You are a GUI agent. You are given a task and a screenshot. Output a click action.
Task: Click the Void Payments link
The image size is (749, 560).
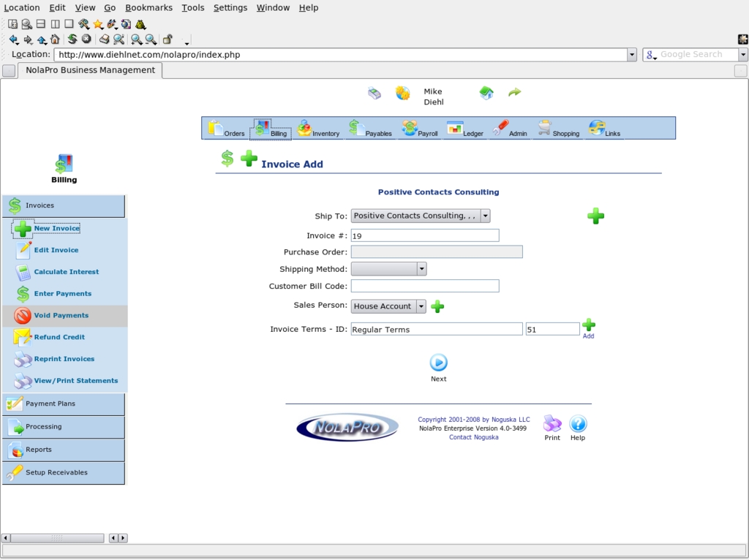coord(61,316)
